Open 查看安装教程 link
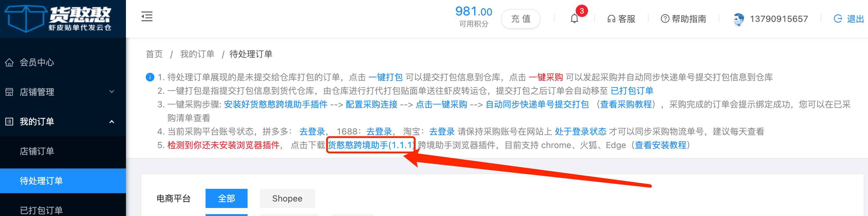The width and height of the screenshot is (868, 216). point(660,145)
